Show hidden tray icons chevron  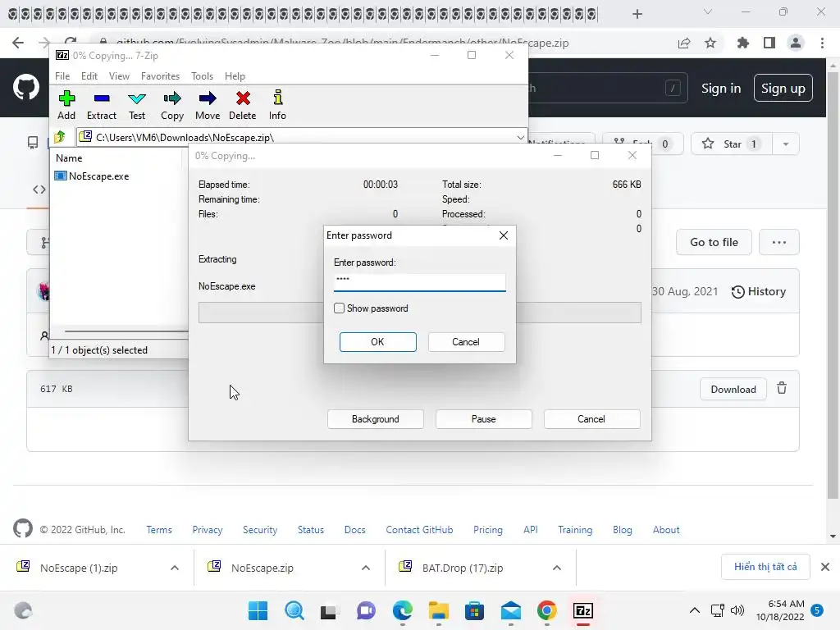click(694, 610)
